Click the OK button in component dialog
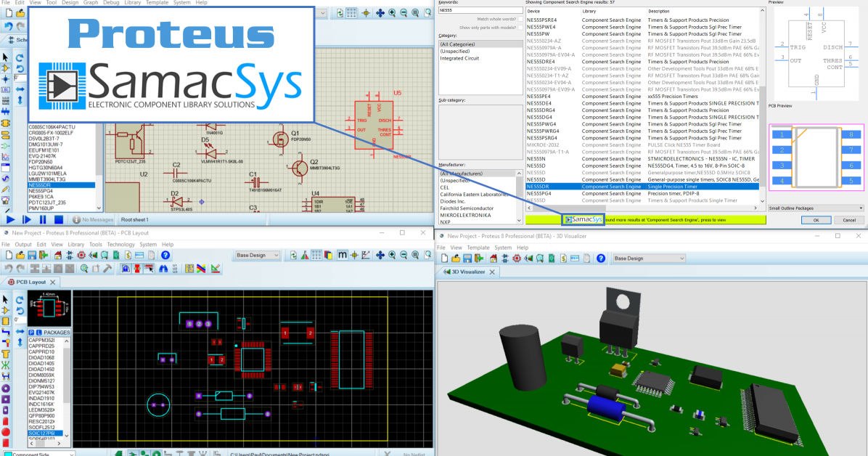Screen dimensions: 868x456 click(x=816, y=220)
